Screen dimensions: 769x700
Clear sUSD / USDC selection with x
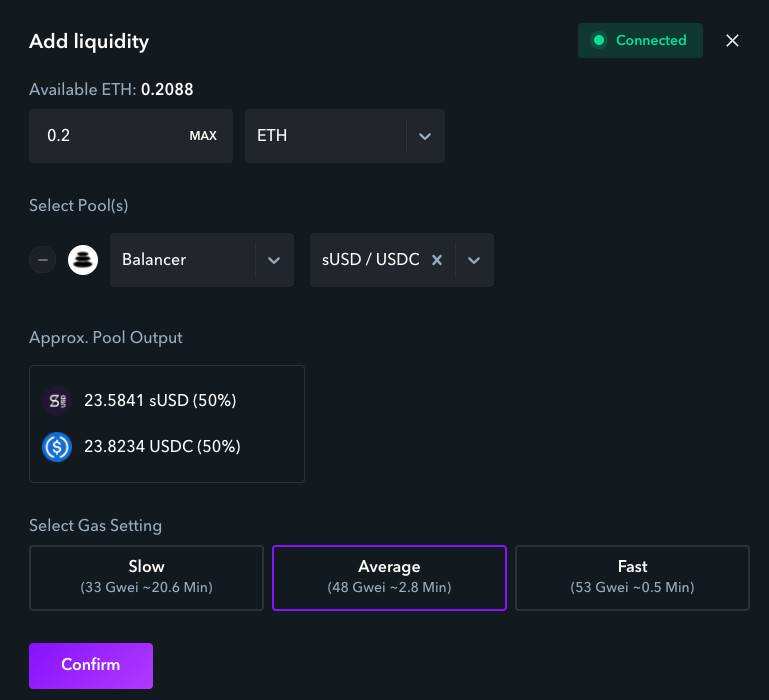(x=437, y=260)
